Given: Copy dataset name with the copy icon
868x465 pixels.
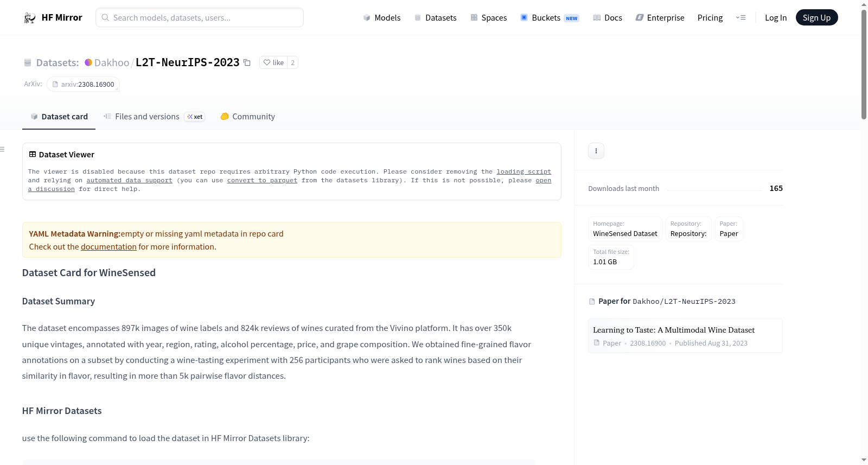Looking at the screenshot, I should [247, 62].
